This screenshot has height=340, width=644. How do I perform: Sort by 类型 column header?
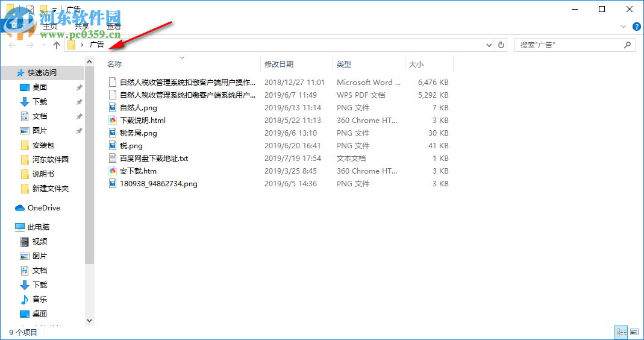click(x=369, y=64)
